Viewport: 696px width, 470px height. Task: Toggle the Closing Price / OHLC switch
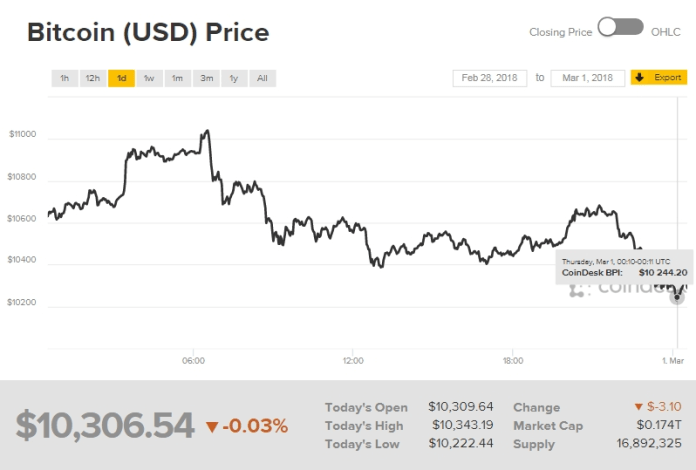[x=620, y=28]
